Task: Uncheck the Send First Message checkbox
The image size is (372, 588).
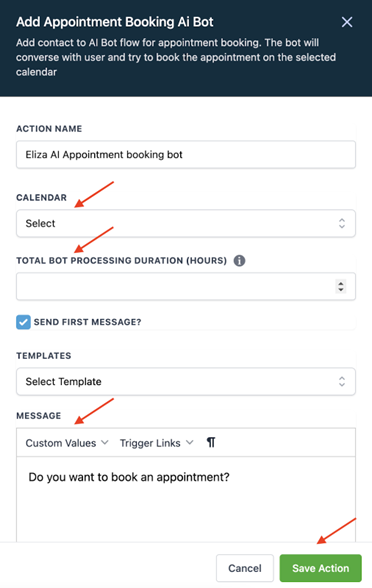Action: [23, 322]
